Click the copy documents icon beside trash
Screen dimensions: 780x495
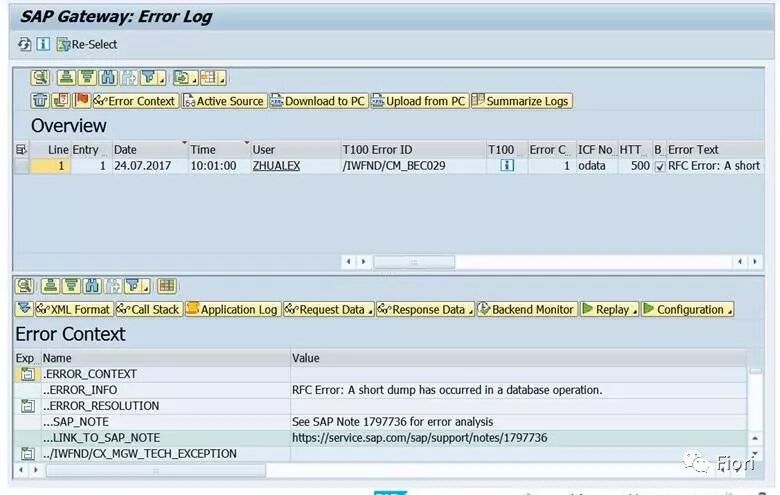61,100
